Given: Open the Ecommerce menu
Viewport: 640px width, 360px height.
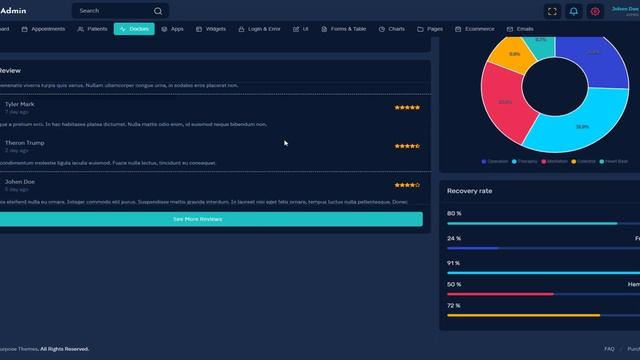Looking at the screenshot, I should coord(474,29).
